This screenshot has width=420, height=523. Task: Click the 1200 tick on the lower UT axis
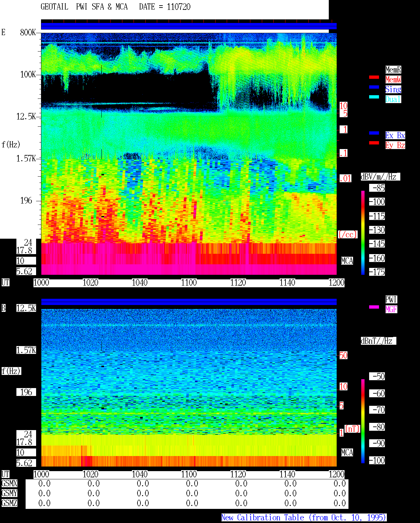click(337, 474)
